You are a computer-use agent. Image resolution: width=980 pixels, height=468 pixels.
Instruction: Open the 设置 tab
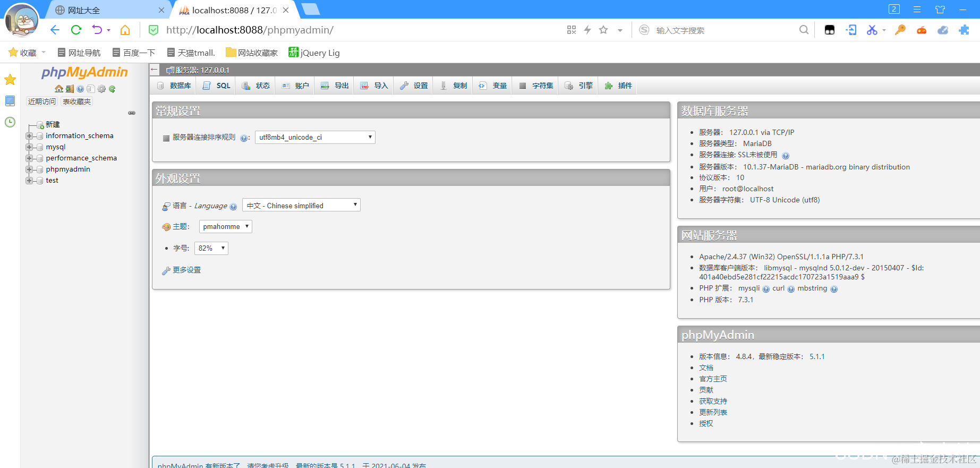414,86
